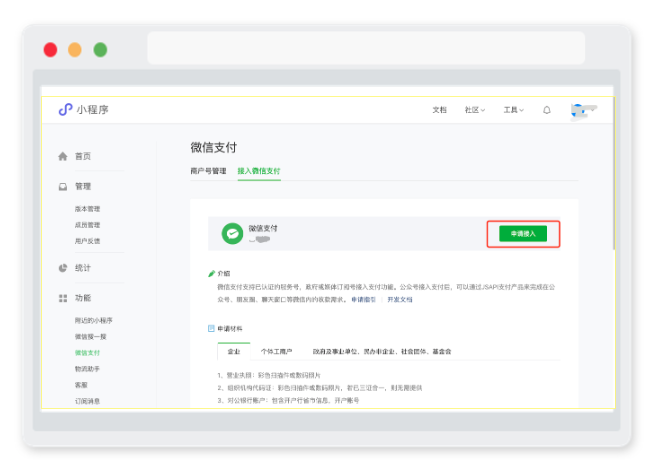
Task: Select the 企业 materials tab
Action: (234, 351)
